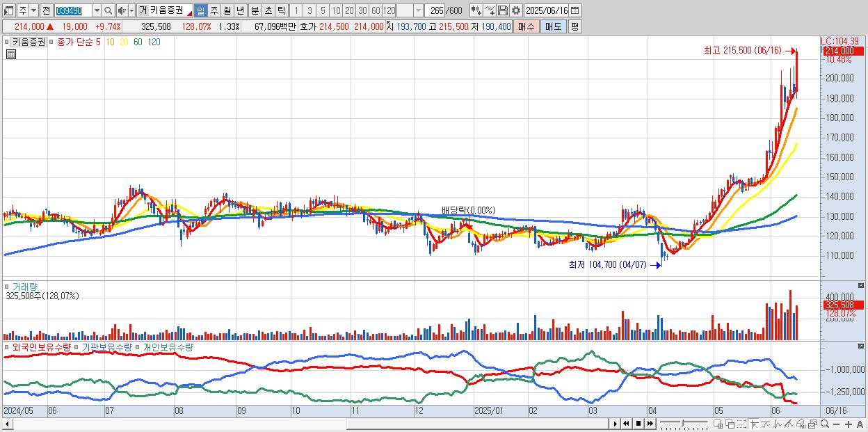Select the 분 minute period toggle

coord(255,10)
